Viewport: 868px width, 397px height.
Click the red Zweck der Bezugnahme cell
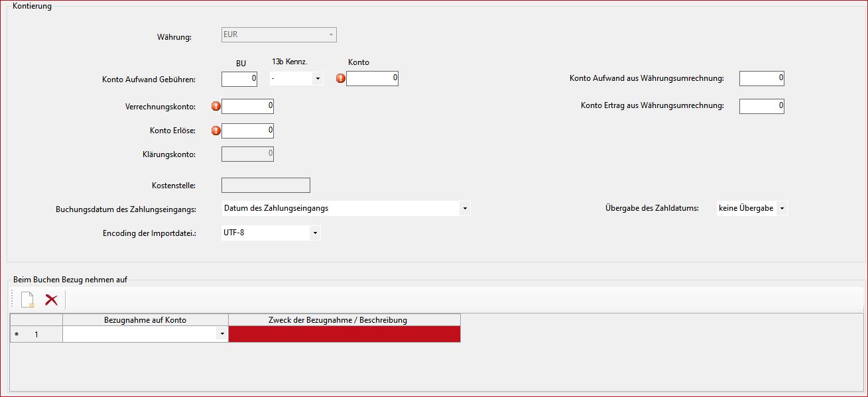click(x=344, y=335)
